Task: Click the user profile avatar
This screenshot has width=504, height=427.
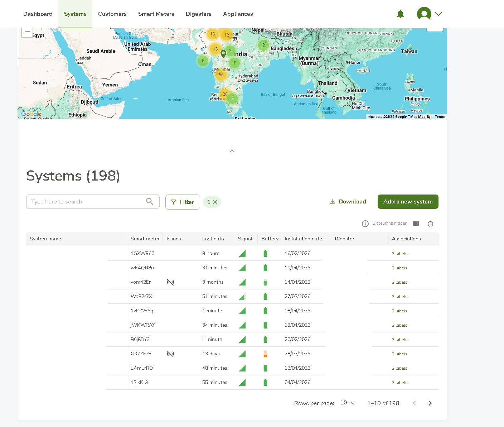Action: pos(424,14)
